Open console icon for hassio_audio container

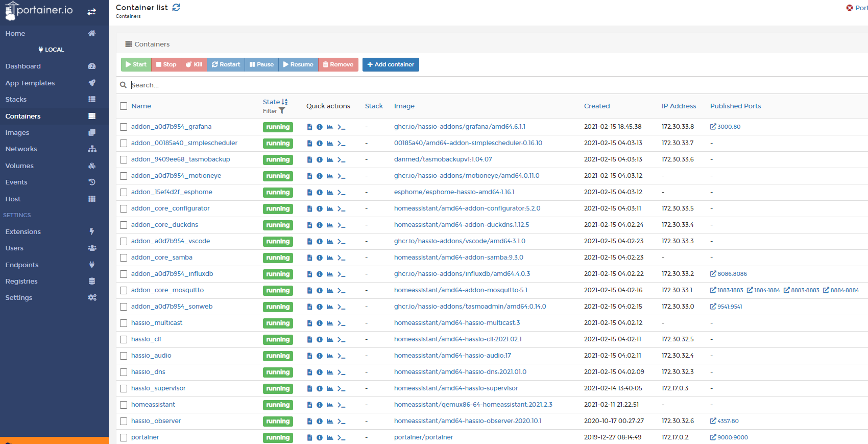pos(342,356)
